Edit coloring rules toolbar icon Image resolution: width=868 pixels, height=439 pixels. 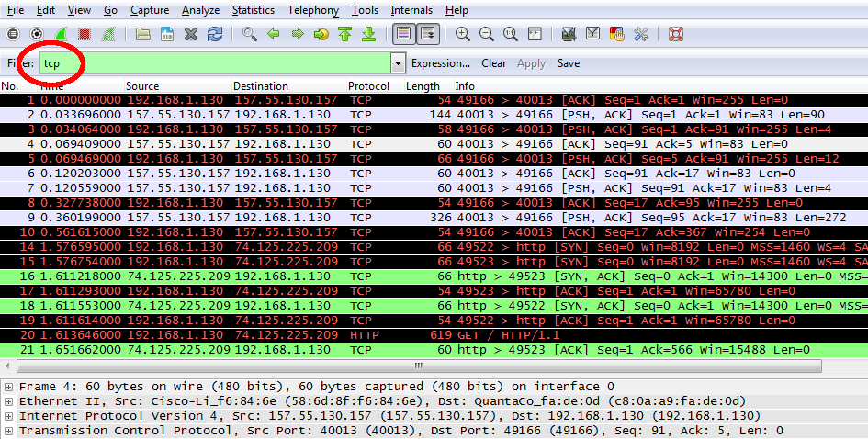[616, 34]
